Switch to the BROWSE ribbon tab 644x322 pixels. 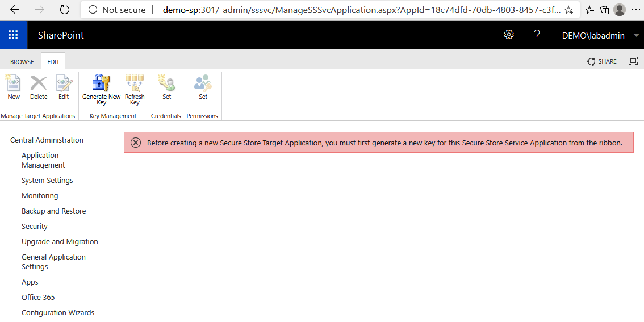(x=22, y=61)
